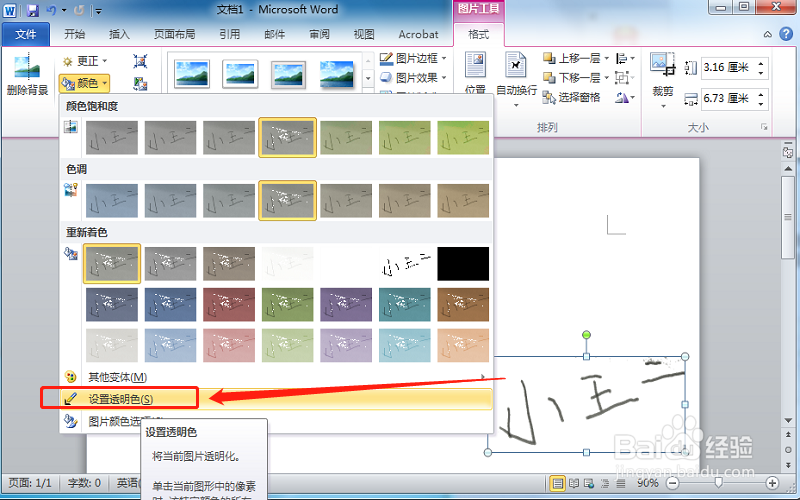Click the page count 页面: 1/1

(x=30, y=483)
